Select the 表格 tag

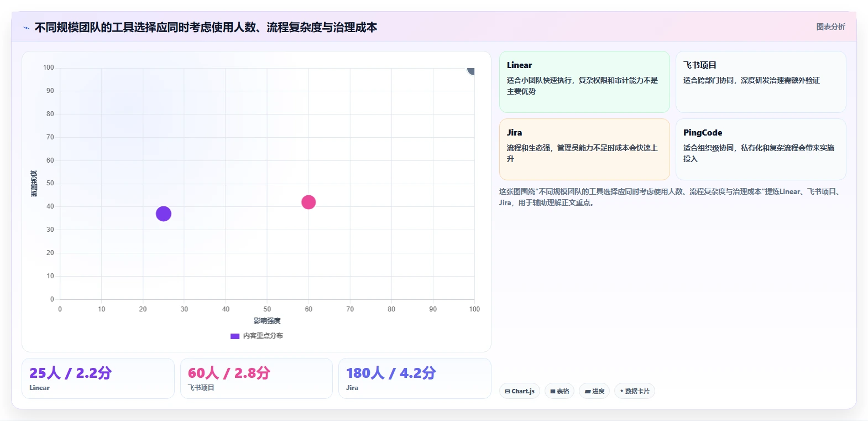coord(560,391)
